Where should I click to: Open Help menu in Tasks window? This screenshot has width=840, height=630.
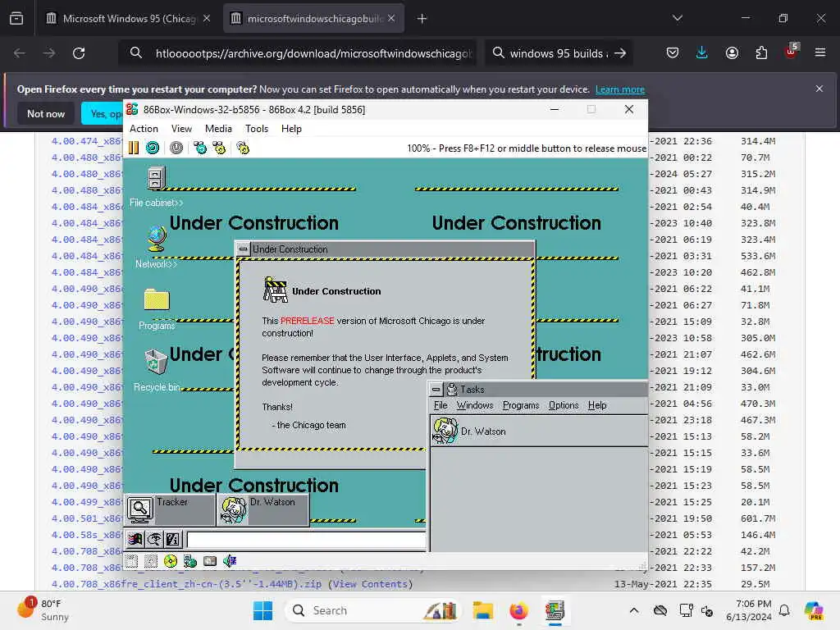pos(597,405)
